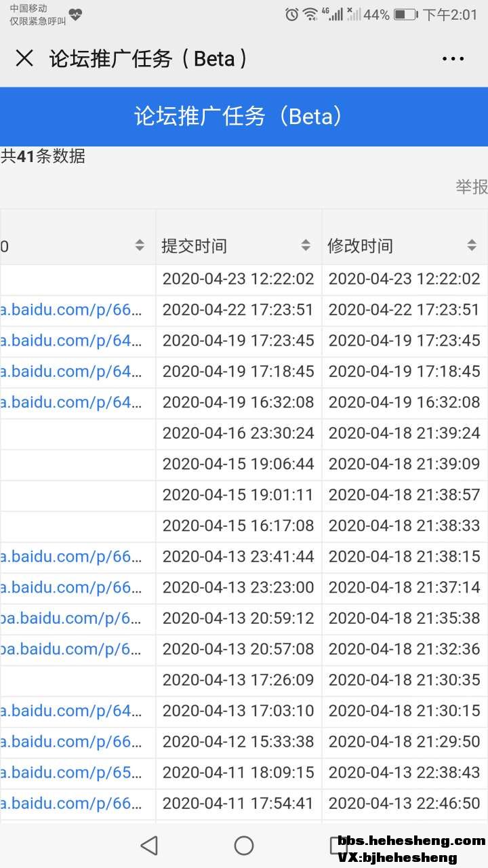Sort the leftmost column using its arrows
The height and width of the screenshot is (868, 488).
tap(140, 245)
